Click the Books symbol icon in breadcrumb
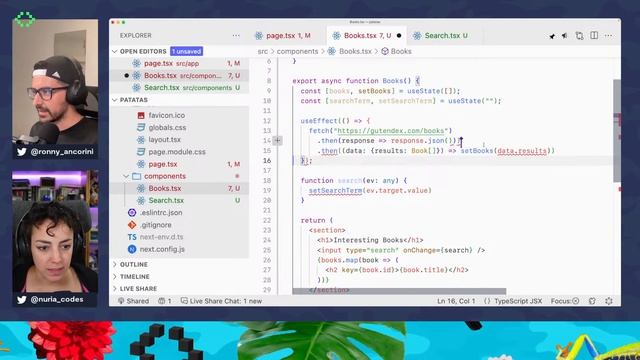Viewport: 640px width, 360px height. (385, 51)
